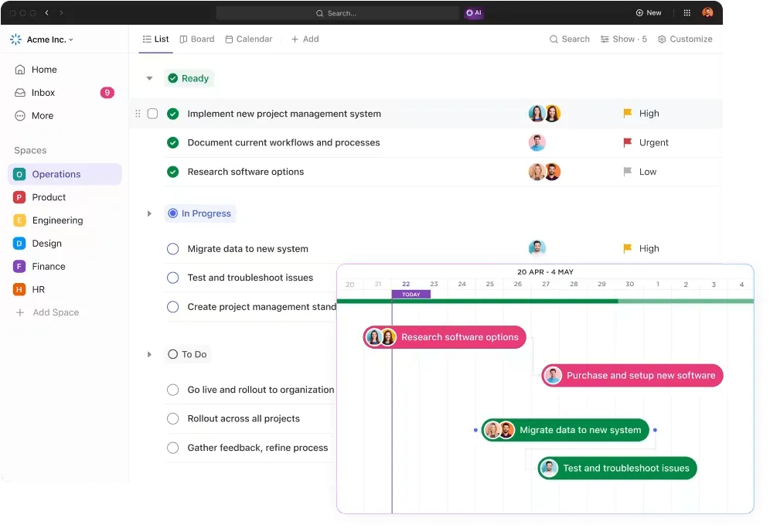Toggle status of Document current workflows
Image resolution: width=770 pixels, height=532 pixels.
click(x=173, y=143)
